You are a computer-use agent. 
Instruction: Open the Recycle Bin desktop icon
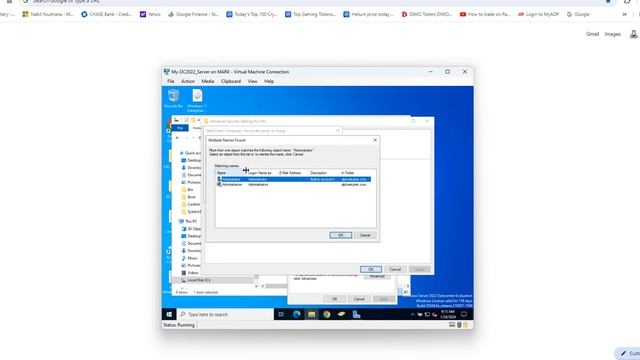(173, 98)
